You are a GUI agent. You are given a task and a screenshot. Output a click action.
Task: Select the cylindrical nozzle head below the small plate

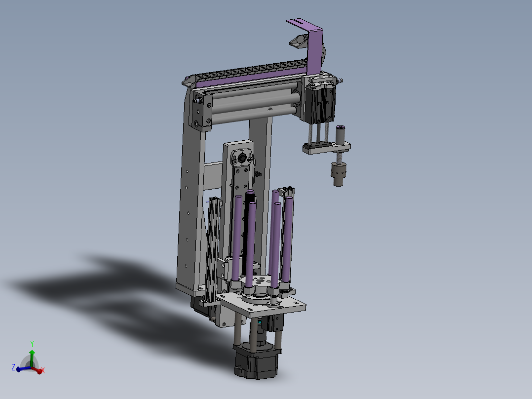pyautogui.click(x=338, y=174)
